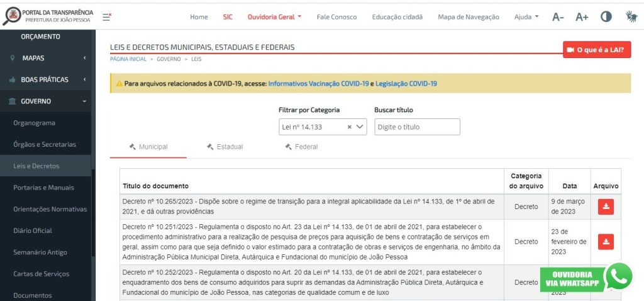Select Leis e Decretos in sidebar

click(45, 166)
